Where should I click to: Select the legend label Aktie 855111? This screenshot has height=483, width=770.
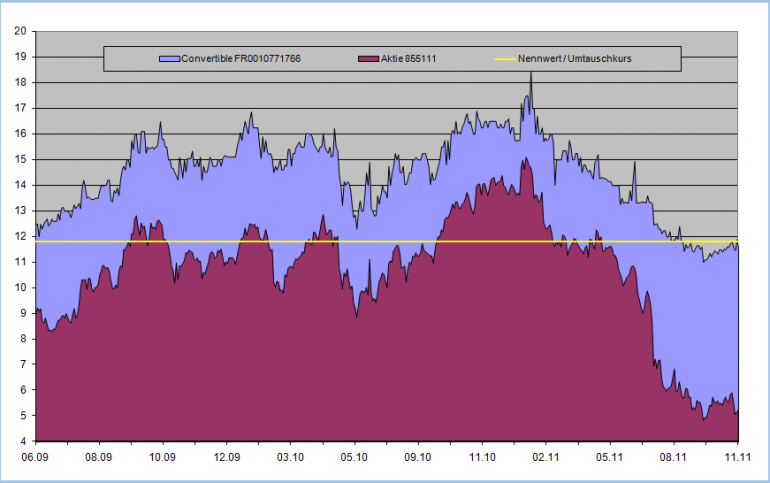coord(409,59)
